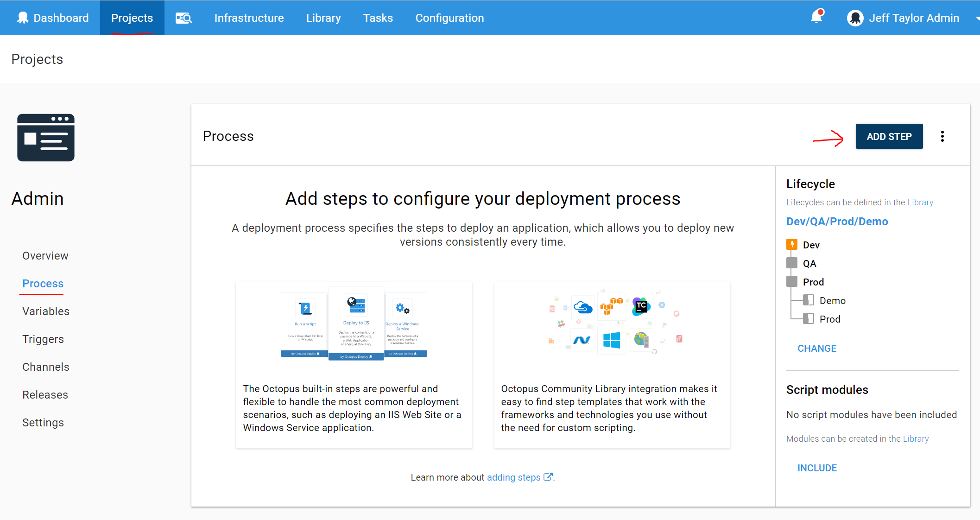Open the search icon in navbar
This screenshot has width=980, height=520.
[x=183, y=18]
